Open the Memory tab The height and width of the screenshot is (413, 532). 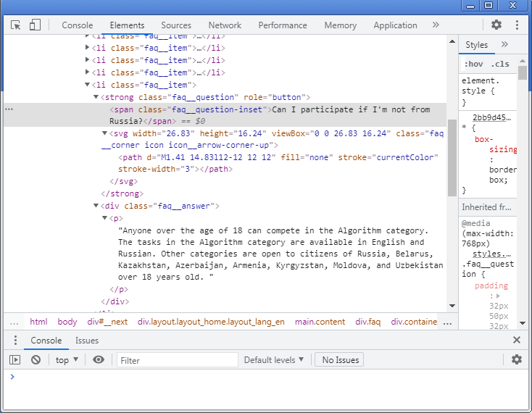[341, 25]
